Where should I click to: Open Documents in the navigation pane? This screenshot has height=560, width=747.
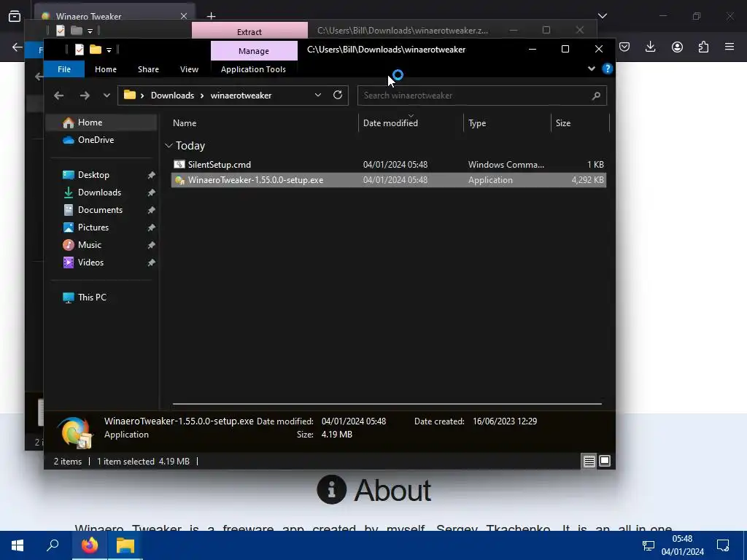(100, 209)
